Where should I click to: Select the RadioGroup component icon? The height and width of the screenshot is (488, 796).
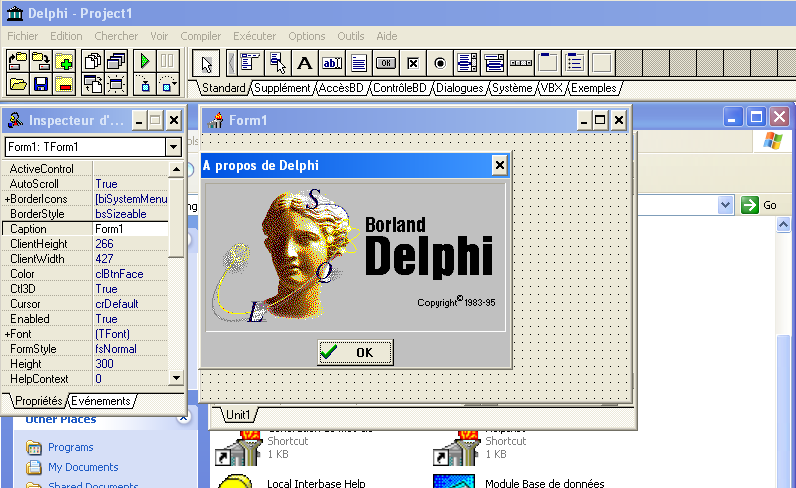coord(575,63)
